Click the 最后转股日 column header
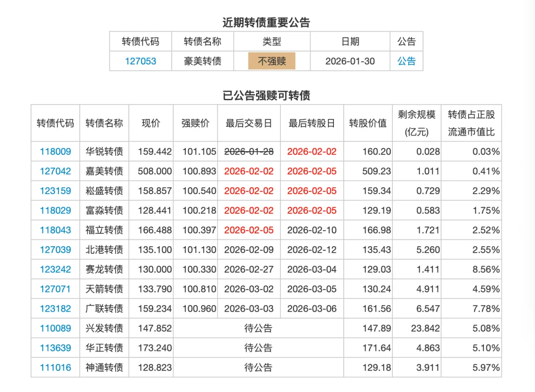Image resolution: width=535 pixels, height=392 pixels. pyautogui.click(x=312, y=123)
